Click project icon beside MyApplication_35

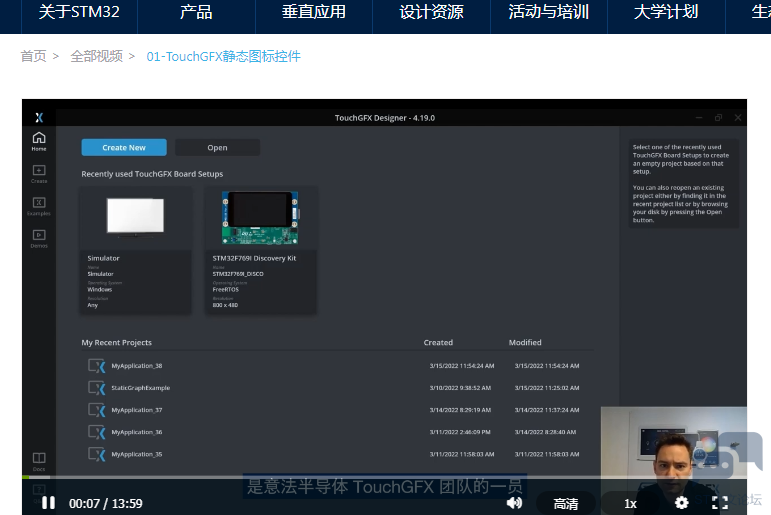(97, 454)
